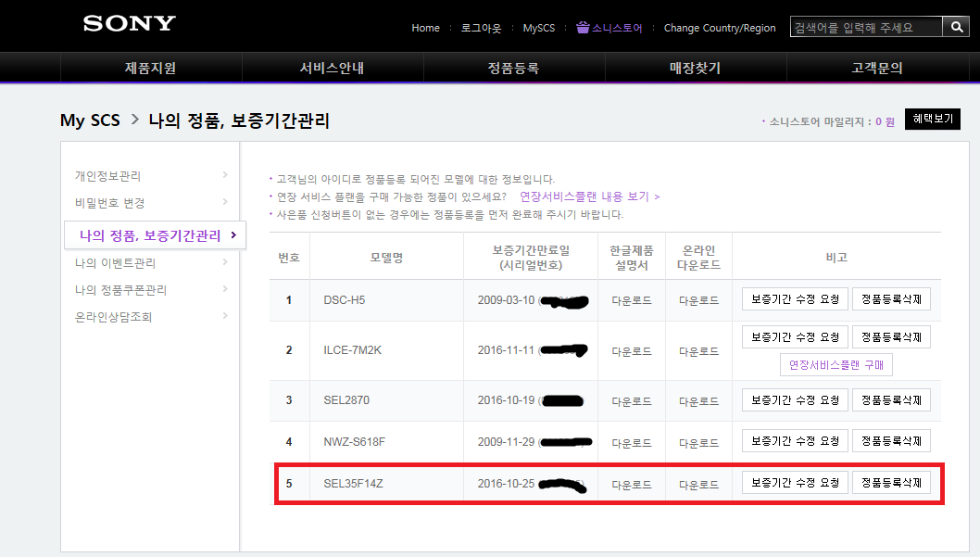This screenshot has width=980, height=557.
Task: Go to 정품등록 in navigation bar
Action: click(x=513, y=68)
